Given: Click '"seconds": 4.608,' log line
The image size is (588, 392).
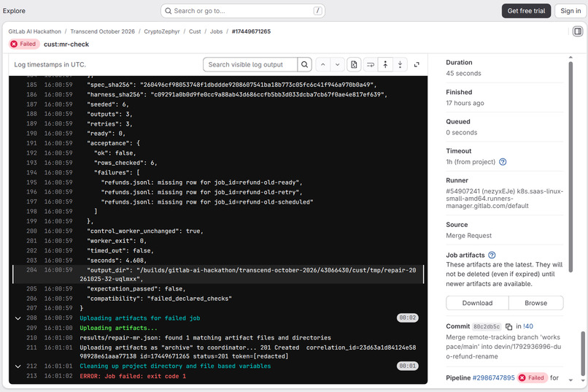Looking at the screenshot, I should pos(117,261).
